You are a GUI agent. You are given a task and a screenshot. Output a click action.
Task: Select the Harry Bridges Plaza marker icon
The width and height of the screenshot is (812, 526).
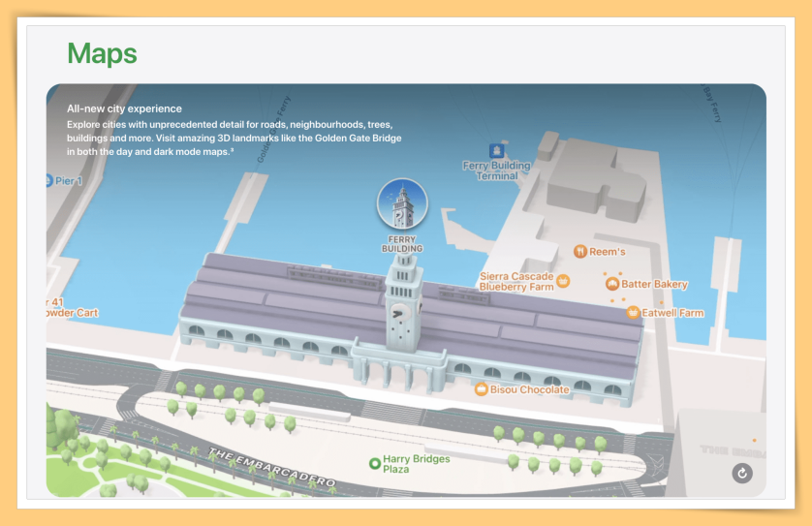point(374,463)
